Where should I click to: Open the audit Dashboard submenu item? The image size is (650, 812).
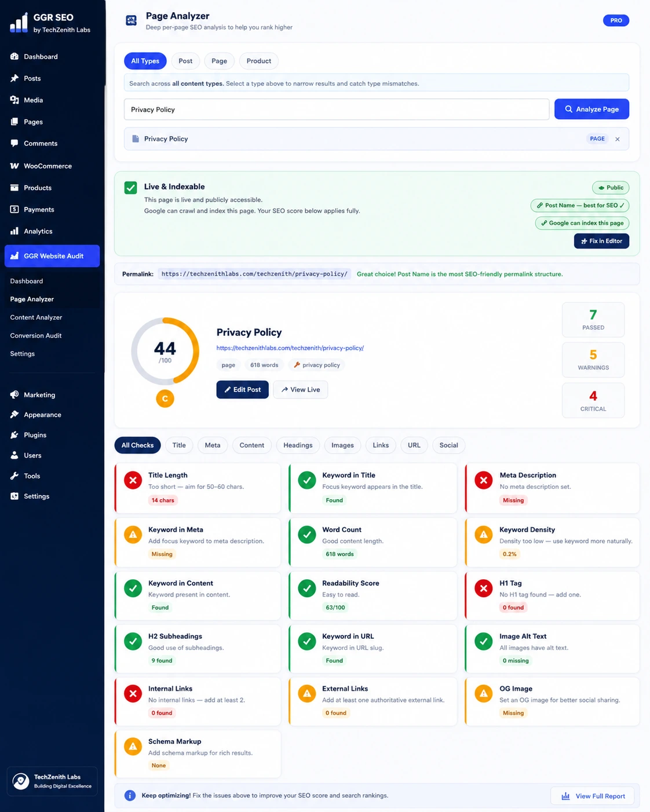[27, 281]
